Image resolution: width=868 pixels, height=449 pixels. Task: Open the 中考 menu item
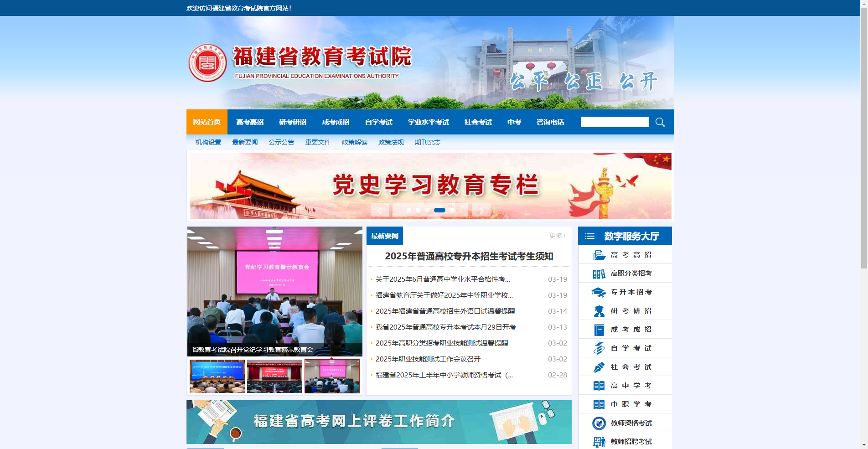(x=514, y=122)
